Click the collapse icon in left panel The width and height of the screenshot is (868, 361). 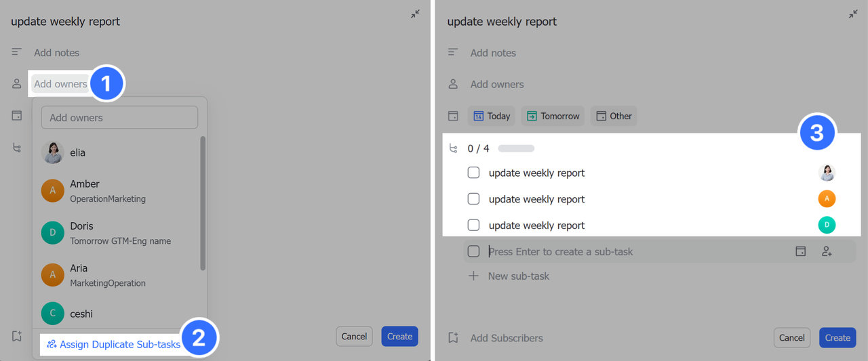[415, 14]
